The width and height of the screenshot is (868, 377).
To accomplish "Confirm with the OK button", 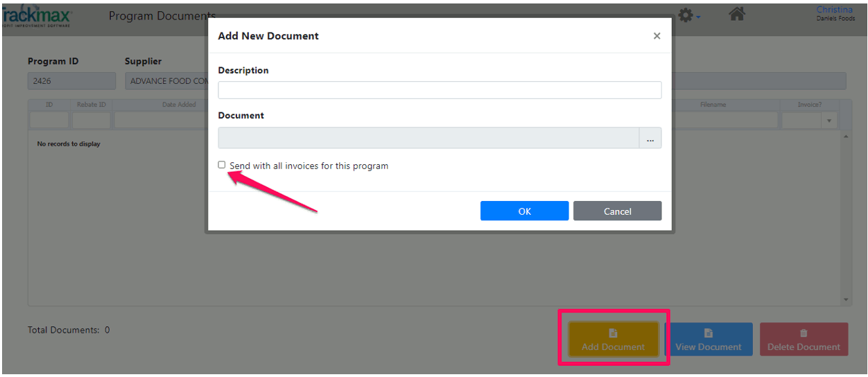I will 524,211.
